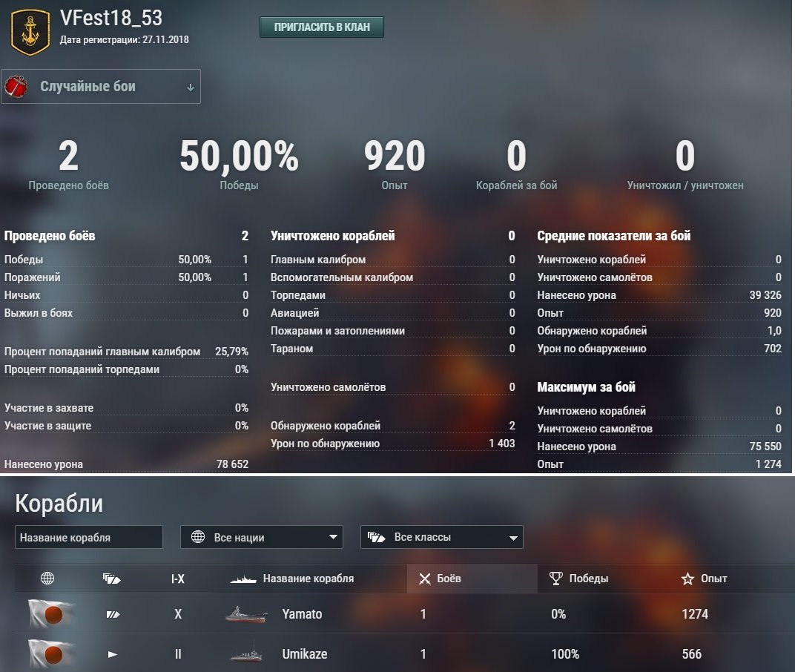Sort by ship class column icon
The height and width of the screenshot is (672, 795).
(111, 579)
